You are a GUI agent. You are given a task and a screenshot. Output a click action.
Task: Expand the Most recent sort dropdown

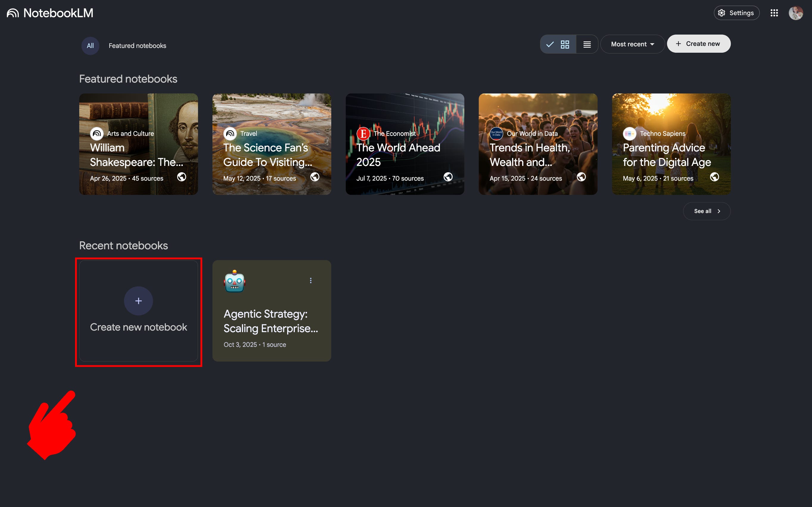(632, 44)
